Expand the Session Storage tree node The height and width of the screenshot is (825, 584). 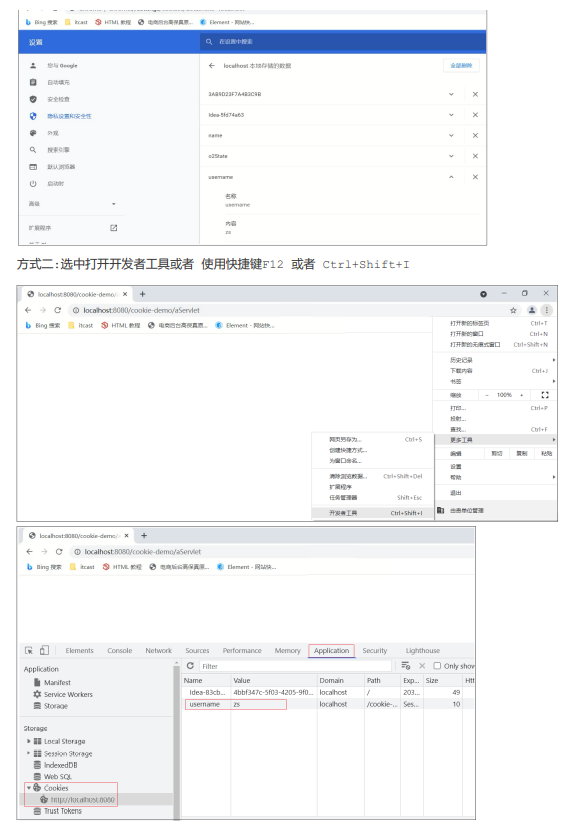[28, 753]
